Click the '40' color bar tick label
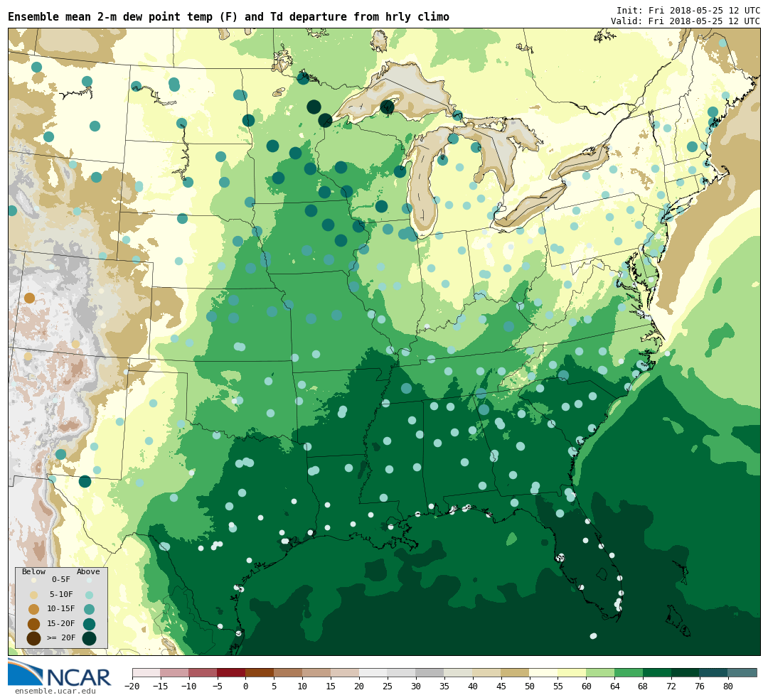Screen dimensions: 768x700 [473, 686]
